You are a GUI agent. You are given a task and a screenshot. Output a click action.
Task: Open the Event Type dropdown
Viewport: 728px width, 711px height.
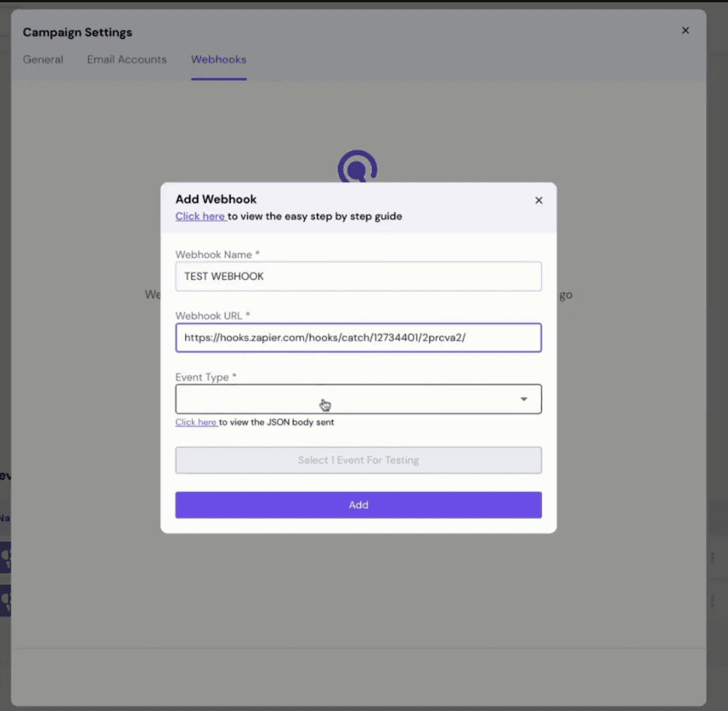point(346,399)
